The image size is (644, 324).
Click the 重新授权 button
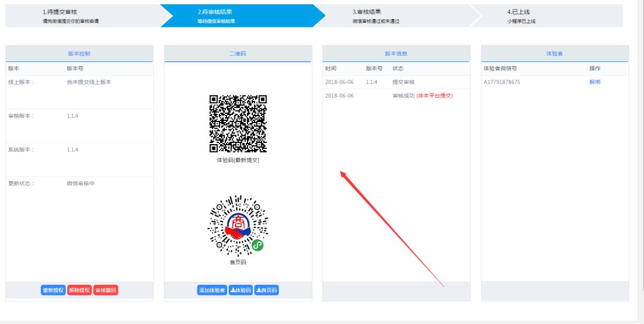coord(54,291)
